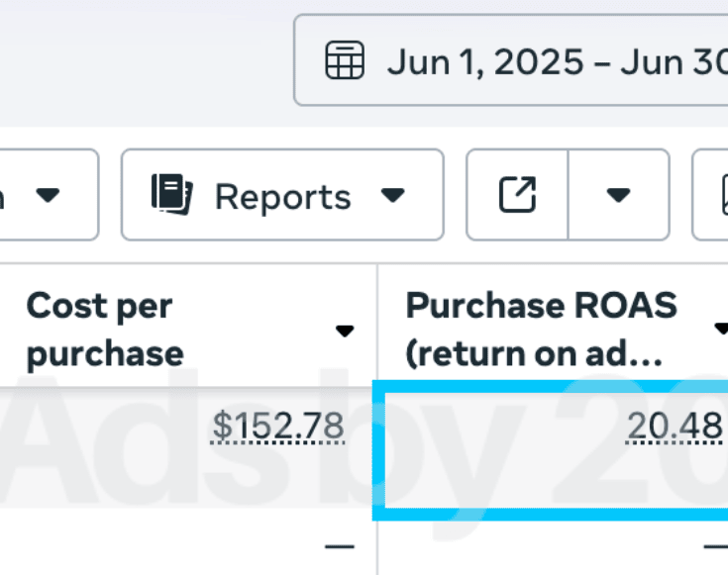Open the export options dropdown arrow

(x=619, y=195)
